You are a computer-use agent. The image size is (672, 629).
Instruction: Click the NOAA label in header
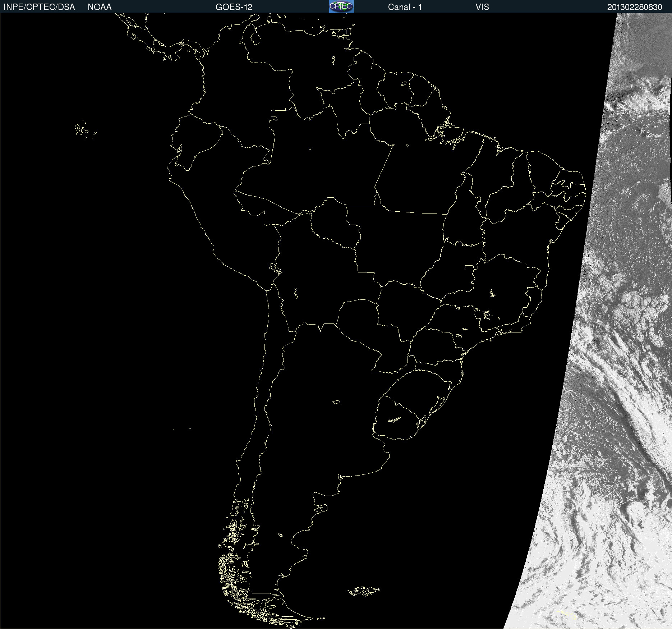coord(100,7)
